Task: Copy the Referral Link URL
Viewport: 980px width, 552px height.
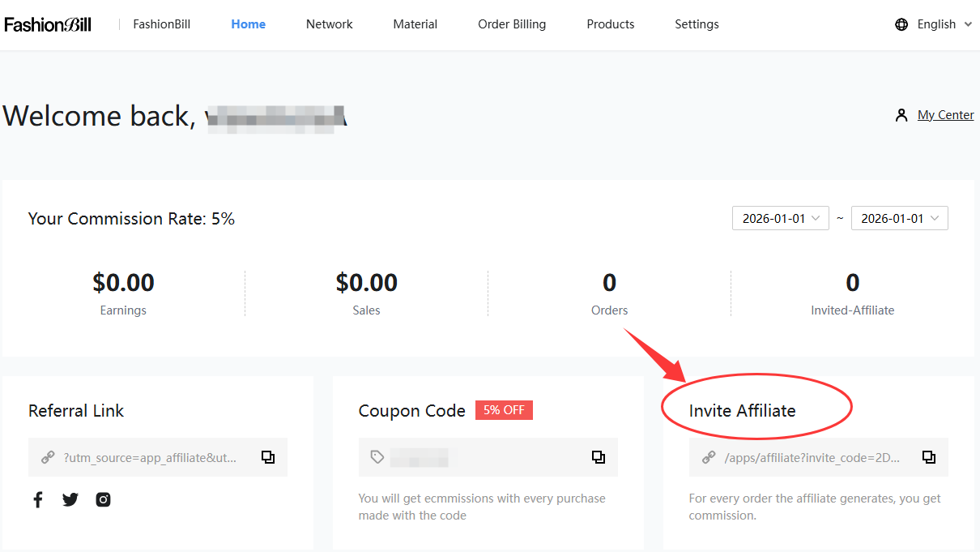Action: (268, 457)
